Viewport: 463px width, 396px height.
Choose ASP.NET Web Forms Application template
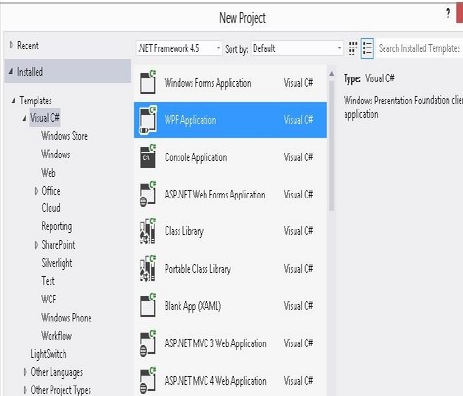pos(215,194)
